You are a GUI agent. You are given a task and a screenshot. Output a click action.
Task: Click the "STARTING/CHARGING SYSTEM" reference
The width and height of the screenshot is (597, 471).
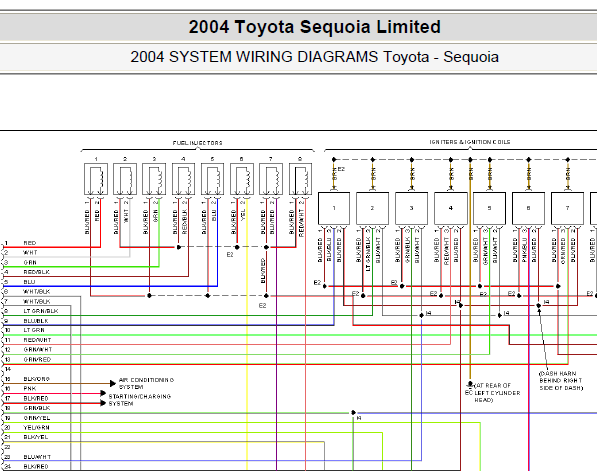[x=139, y=400]
